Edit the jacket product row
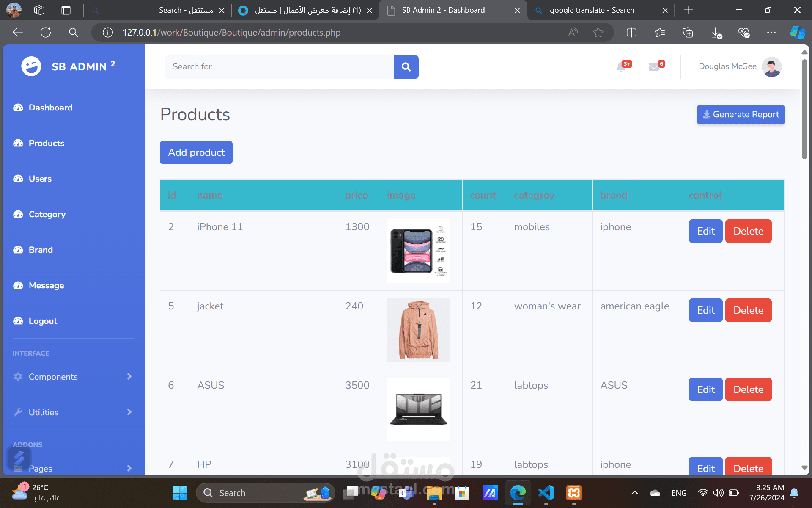 [705, 310]
